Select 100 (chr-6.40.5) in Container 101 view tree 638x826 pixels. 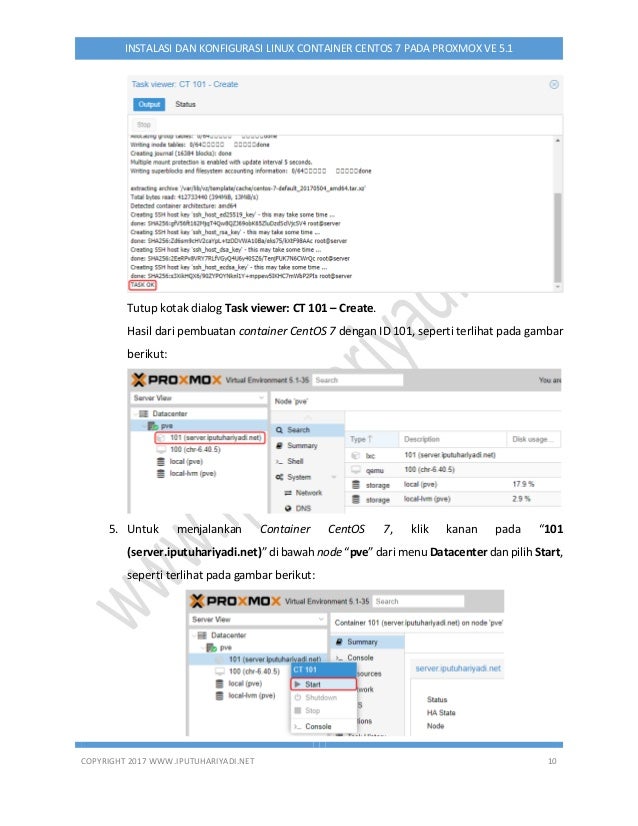(254, 671)
